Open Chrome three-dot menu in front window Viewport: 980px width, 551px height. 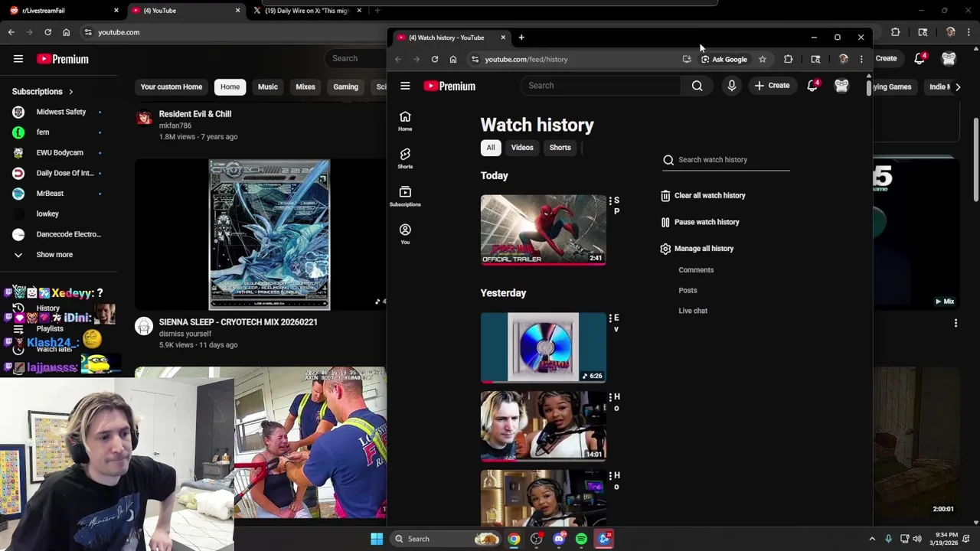tap(861, 59)
